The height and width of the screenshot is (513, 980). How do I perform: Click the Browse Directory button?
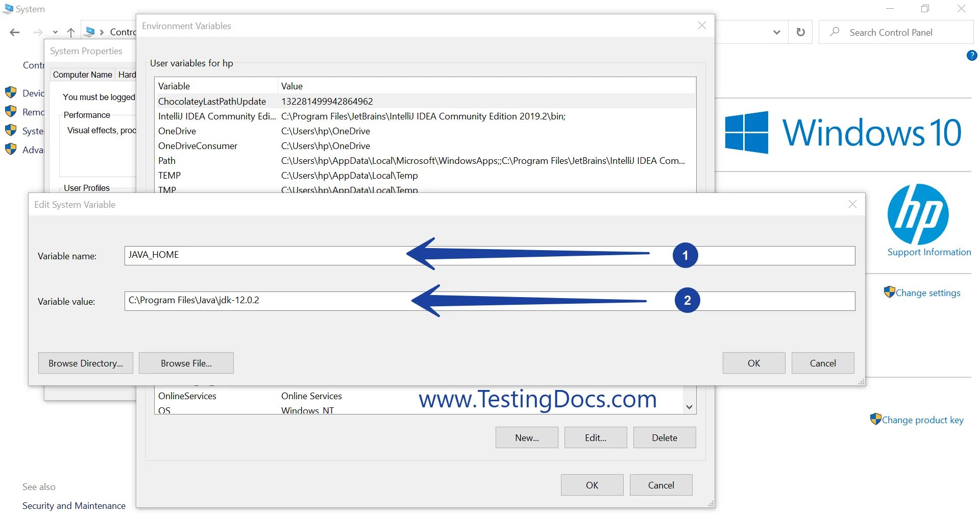point(85,363)
